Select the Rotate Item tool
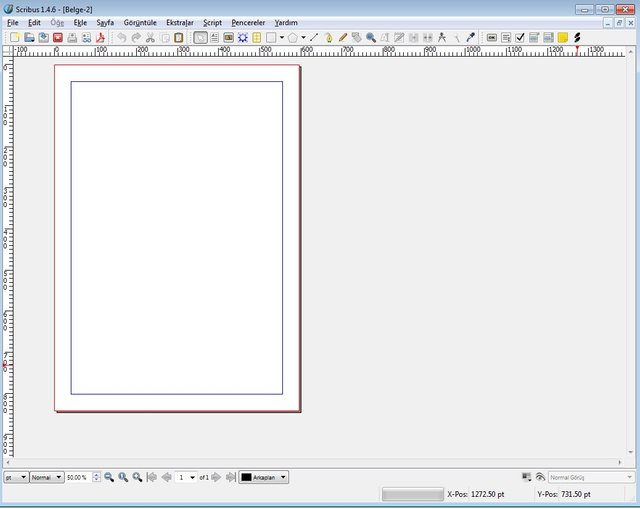This screenshot has height=509, width=640. click(357, 38)
